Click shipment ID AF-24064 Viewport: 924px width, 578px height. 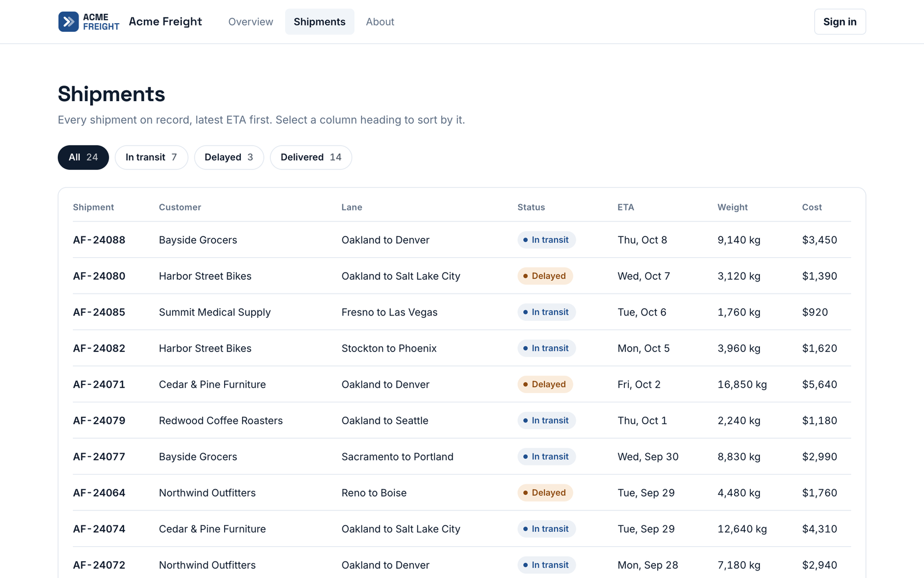(99, 493)
